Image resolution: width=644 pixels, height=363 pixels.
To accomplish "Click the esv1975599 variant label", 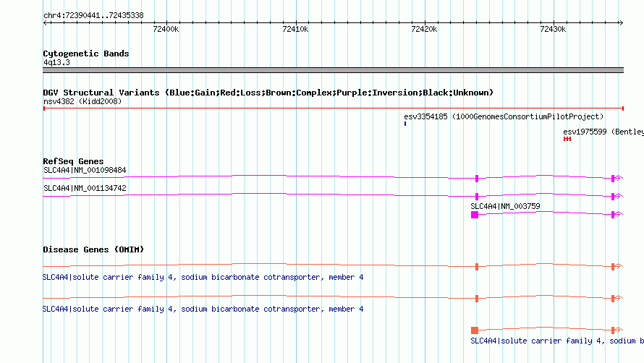I will click(x=603, y=132).
